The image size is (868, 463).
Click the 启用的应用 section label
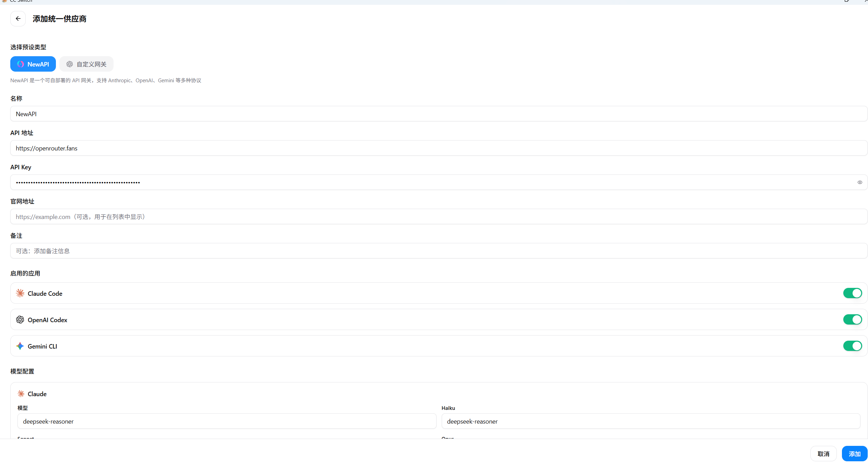[x=25, y=273]
